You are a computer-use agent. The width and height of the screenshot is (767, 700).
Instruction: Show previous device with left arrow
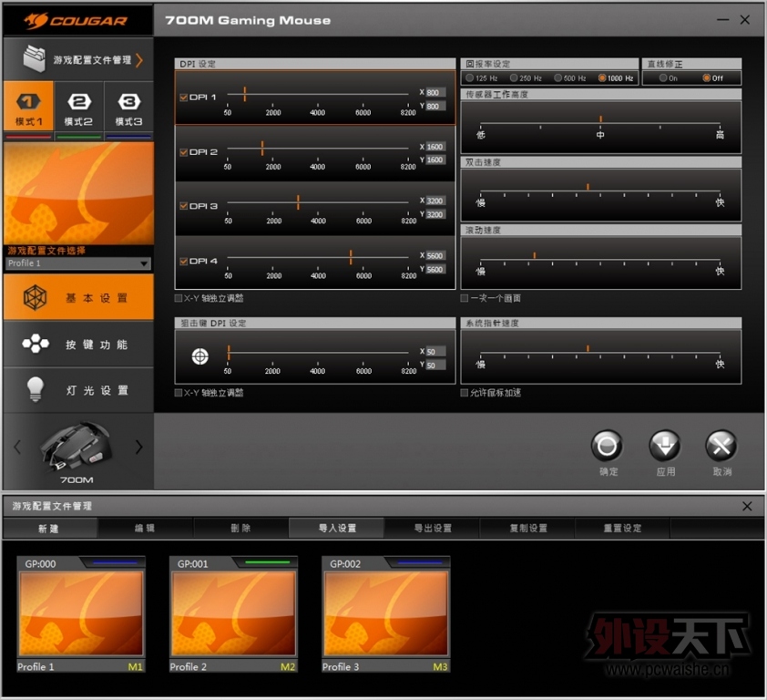coord(17,447)
